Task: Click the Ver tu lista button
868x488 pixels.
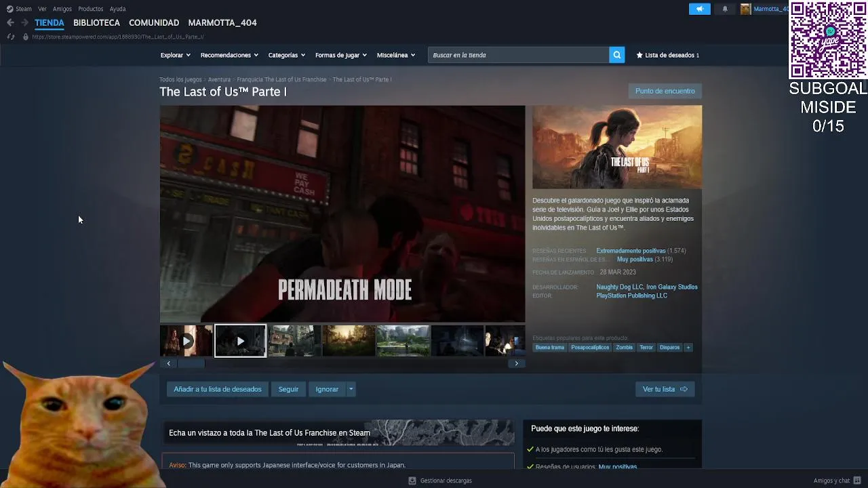Action: 665,389
